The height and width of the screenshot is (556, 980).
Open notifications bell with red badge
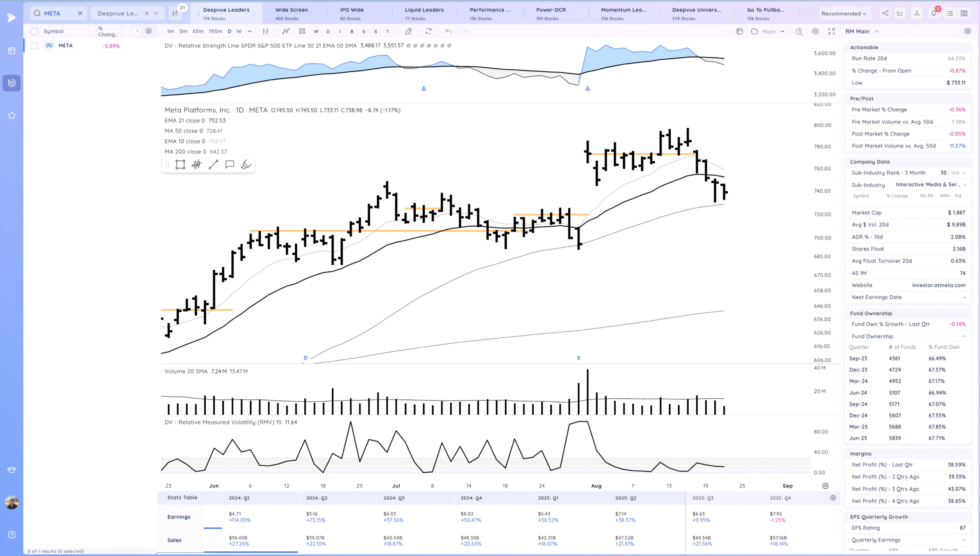(934, 13)
